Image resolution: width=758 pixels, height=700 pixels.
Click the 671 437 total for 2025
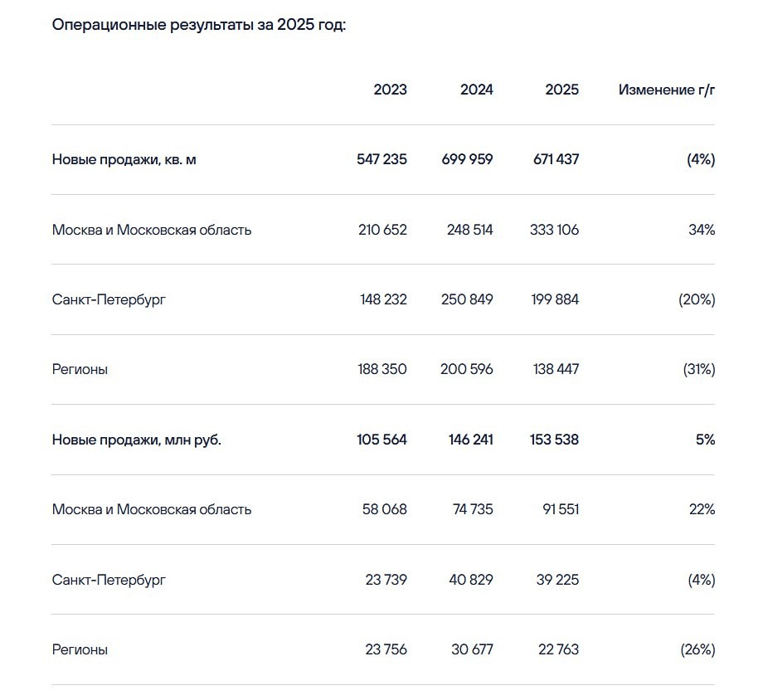click(x=556, y=159)
